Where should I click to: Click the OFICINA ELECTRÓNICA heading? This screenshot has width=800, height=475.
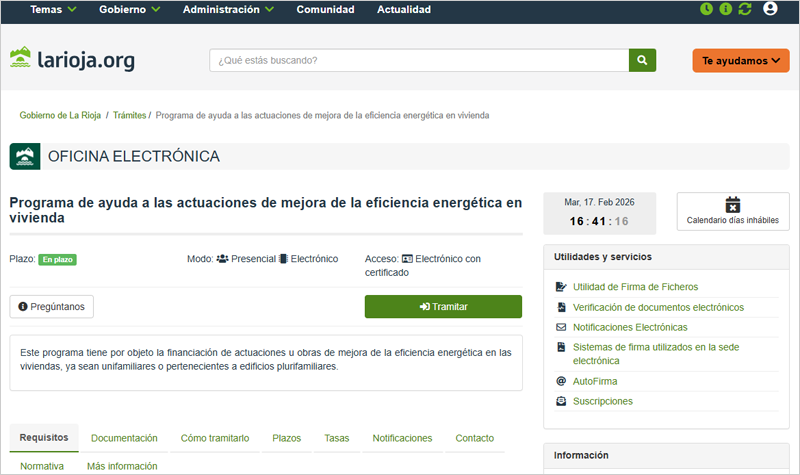(134, 156)
